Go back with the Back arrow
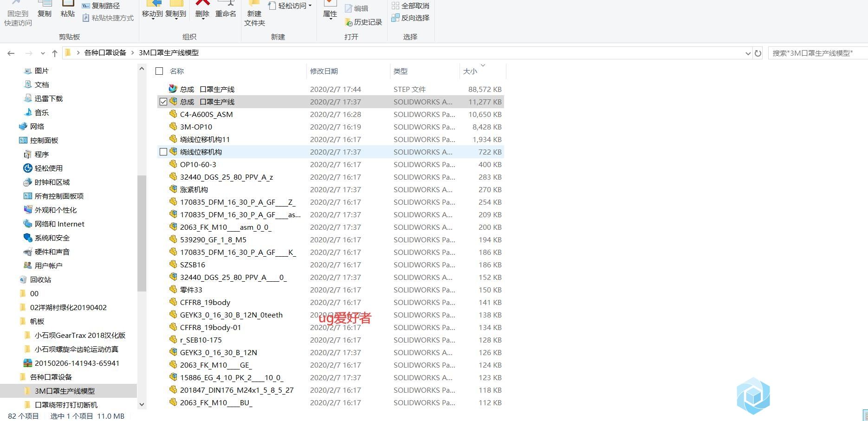Viewport: 868px width, 421px height. (11, 53)
